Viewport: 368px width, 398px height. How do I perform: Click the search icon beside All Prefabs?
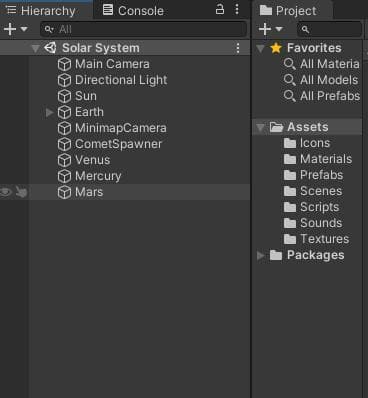coord(289,96)
